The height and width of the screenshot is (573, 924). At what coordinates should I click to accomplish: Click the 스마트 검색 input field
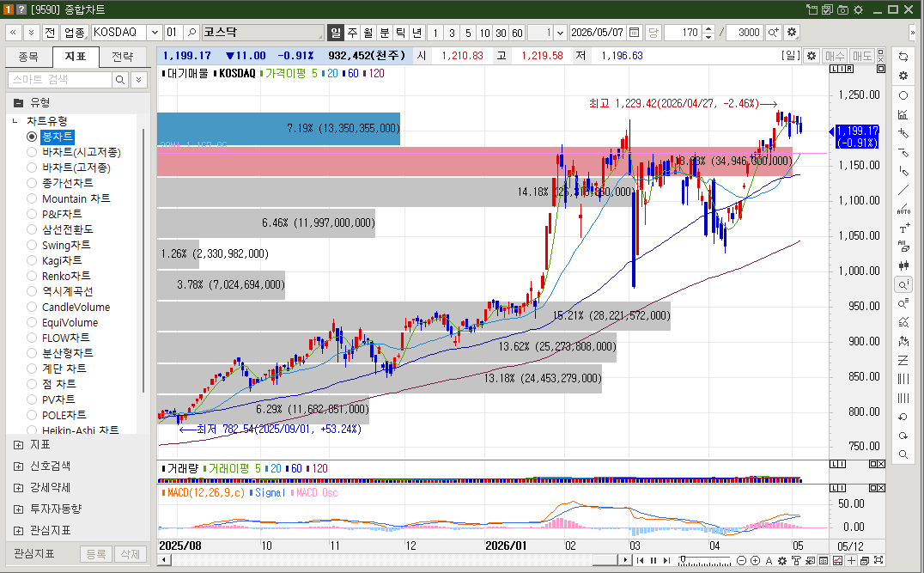coord(60,80)
